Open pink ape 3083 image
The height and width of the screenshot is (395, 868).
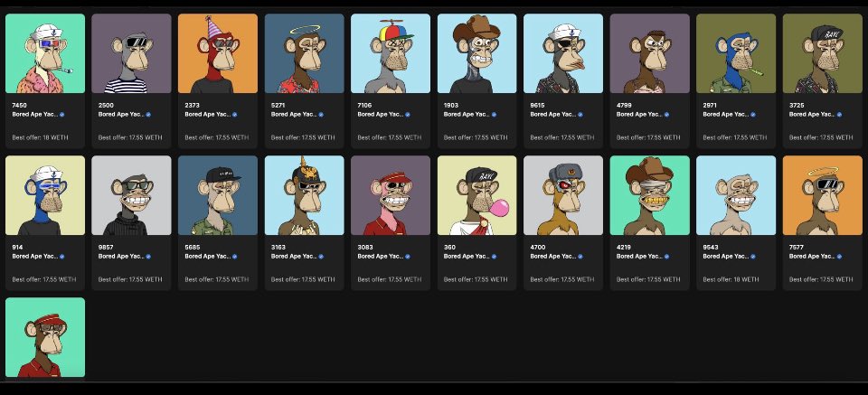point(391,195)
